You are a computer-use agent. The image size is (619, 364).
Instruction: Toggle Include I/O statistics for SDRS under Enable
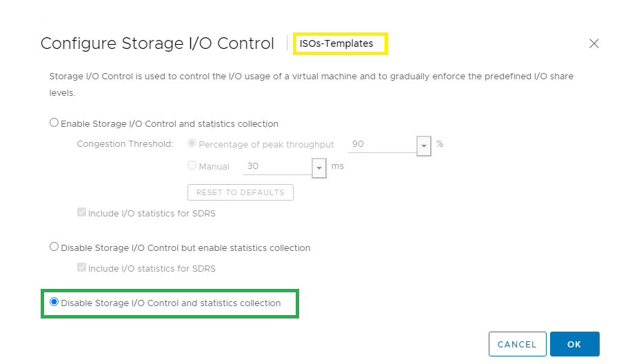[x=82, y=212]
